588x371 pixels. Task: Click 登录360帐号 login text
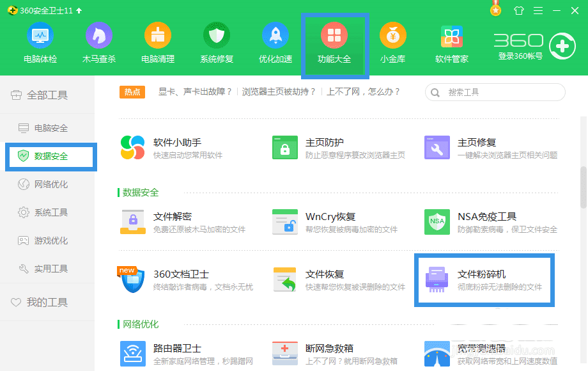click(x=520, y=56)
